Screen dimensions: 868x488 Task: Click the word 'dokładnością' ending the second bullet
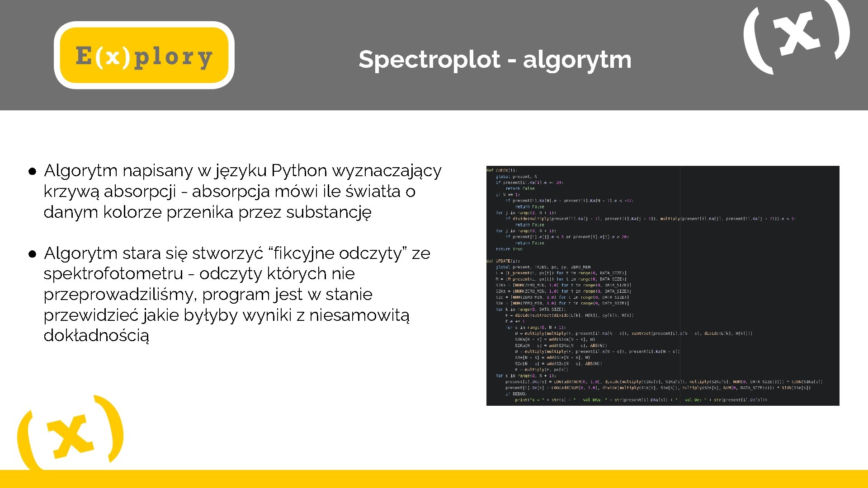pyautogui.click(x=96, y=336)
